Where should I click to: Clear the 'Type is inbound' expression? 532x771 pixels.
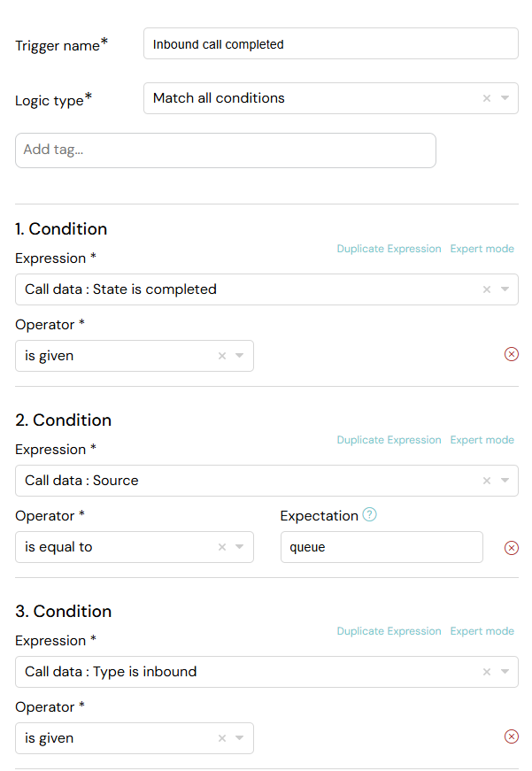pos(487,672)
